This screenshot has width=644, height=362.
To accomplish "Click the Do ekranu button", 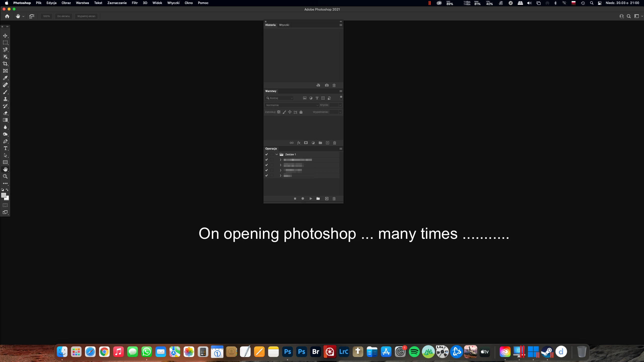I will point(63,16).
